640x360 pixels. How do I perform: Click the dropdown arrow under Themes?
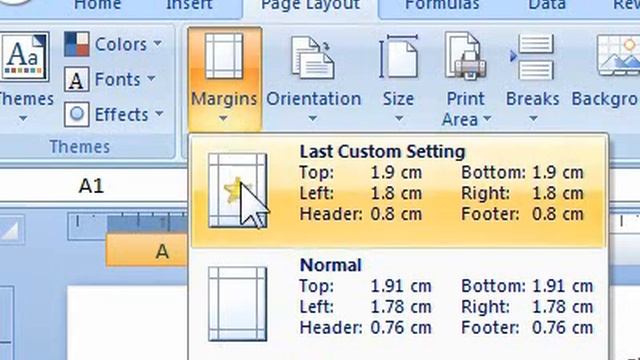[x=23, y=118]
